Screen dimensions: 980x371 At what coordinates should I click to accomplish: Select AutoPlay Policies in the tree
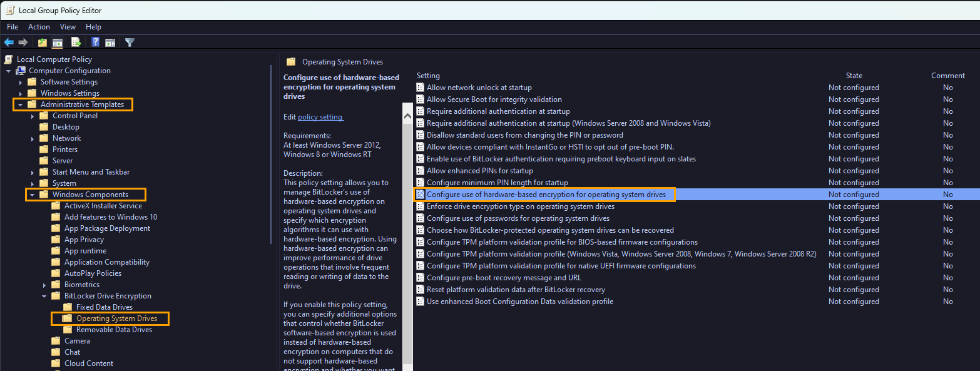pos(93,273)
